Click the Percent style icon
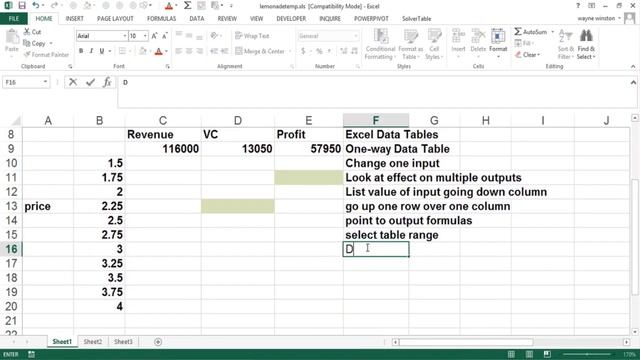 point(319,51)
